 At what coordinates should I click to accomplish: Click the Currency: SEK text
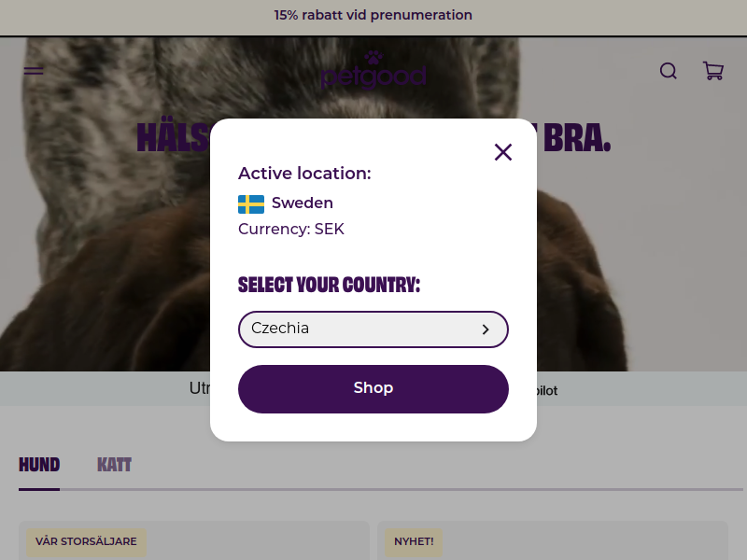(x=291, y=230)
